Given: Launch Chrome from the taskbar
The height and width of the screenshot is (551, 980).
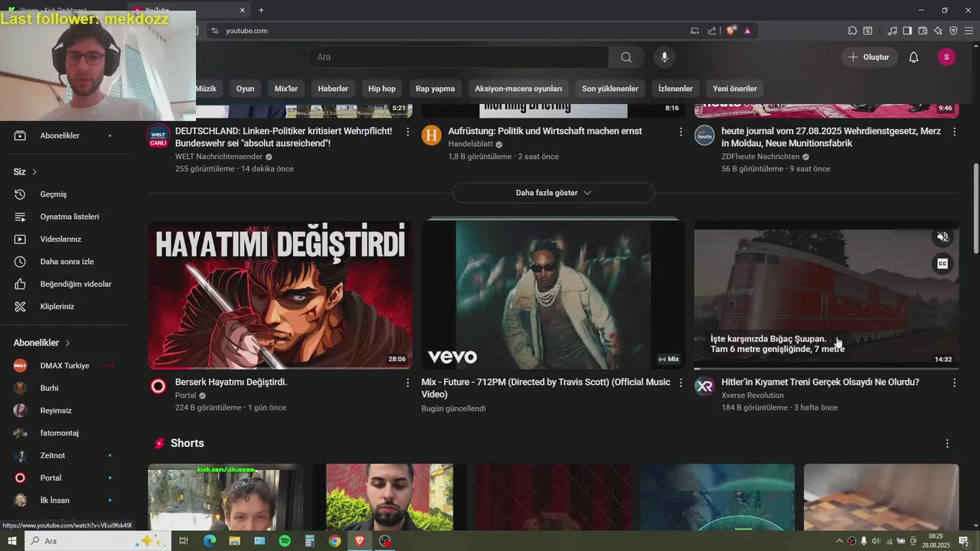Looking at the screenshot, I should [335, 541].
